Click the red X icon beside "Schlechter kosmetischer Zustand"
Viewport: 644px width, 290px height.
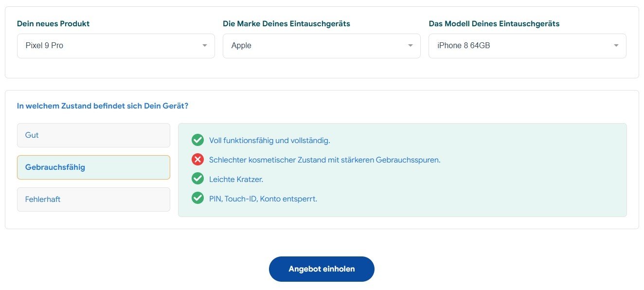pyautogui.click(x=197, y=159)
